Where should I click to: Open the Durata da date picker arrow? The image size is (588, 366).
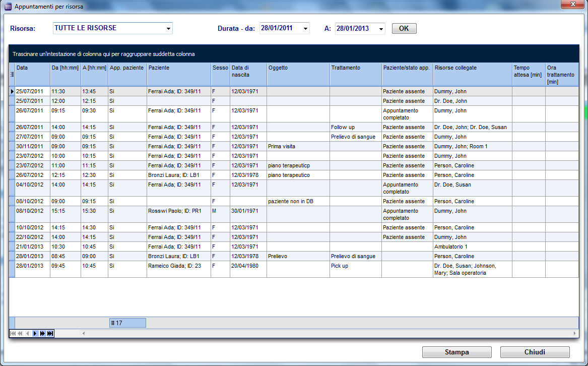point(305,29)
